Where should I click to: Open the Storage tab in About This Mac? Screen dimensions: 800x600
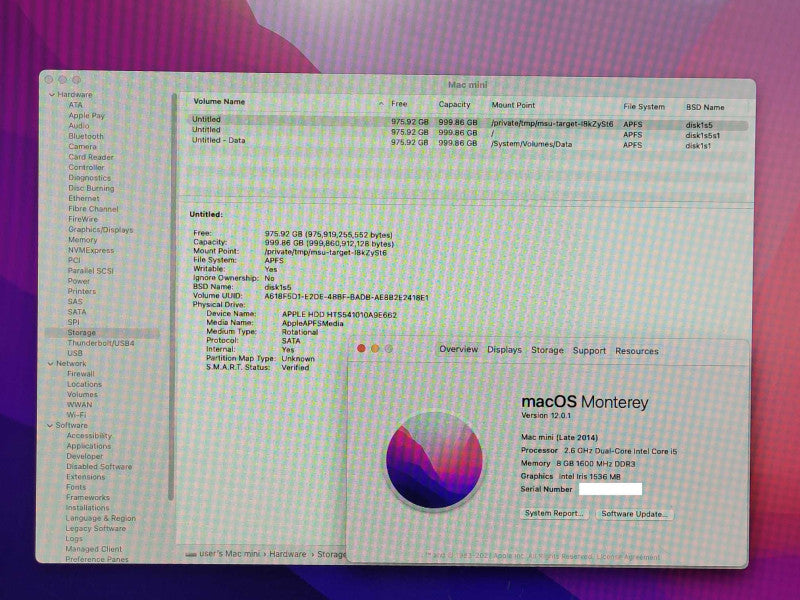point(547,350)
